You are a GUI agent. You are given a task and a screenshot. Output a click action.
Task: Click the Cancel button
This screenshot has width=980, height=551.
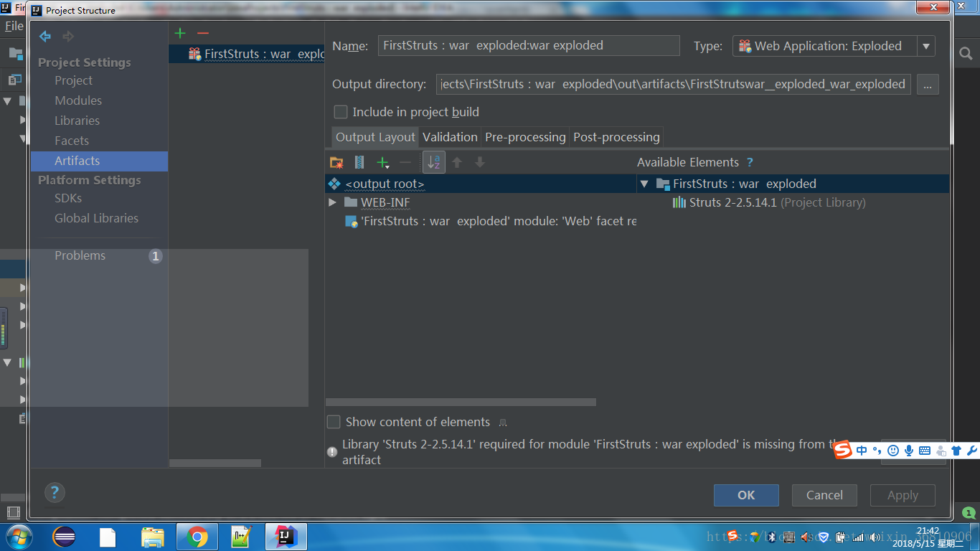tap(824, 495)
